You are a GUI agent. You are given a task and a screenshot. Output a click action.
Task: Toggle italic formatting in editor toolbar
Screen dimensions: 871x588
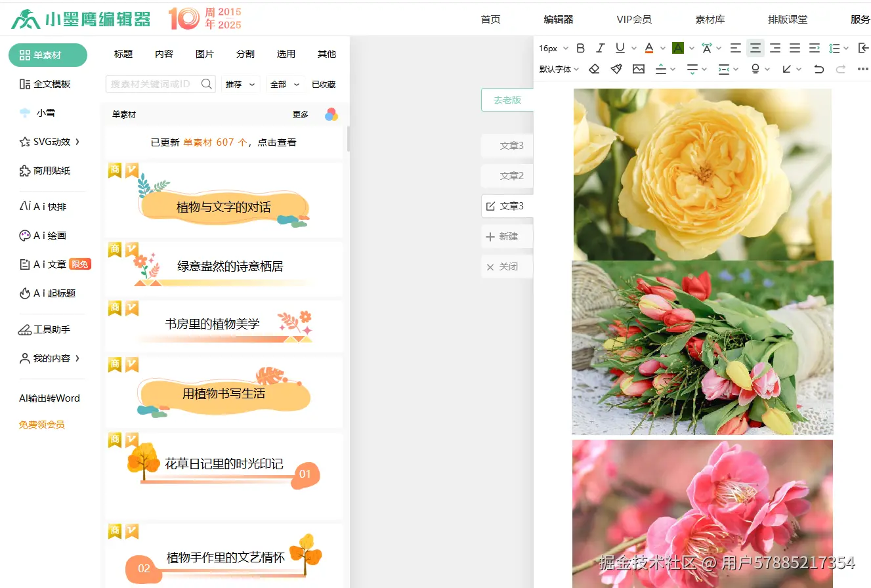point(600,48)
